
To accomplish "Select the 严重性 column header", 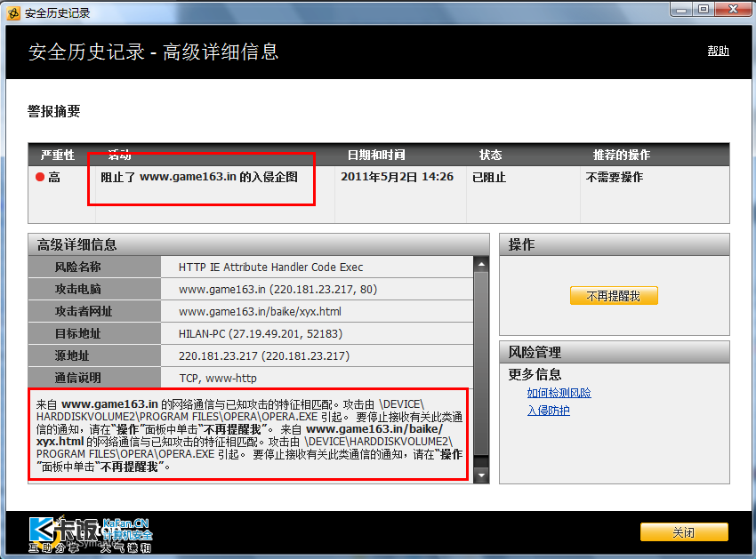I will (58, 155).
